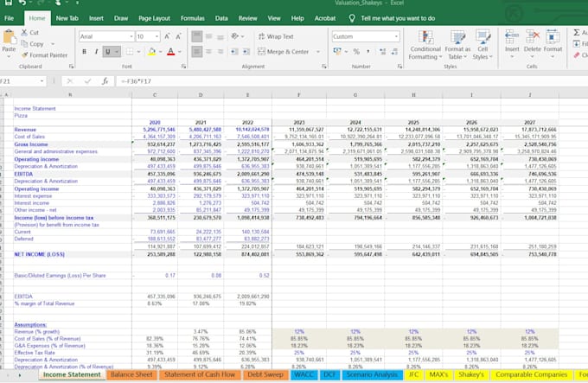
Task: Click the Increase Decimal icon
Action: pos(383,52)
